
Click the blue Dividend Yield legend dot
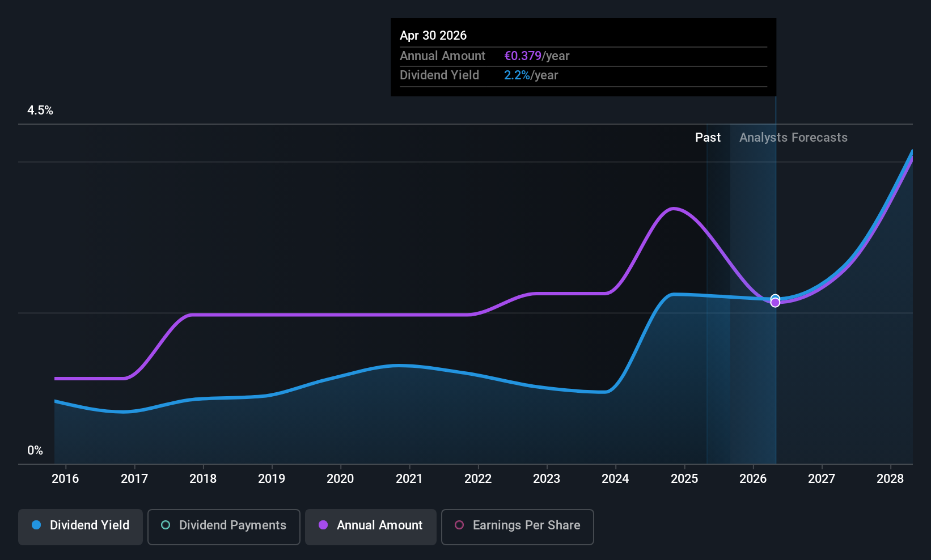point(36,525)
